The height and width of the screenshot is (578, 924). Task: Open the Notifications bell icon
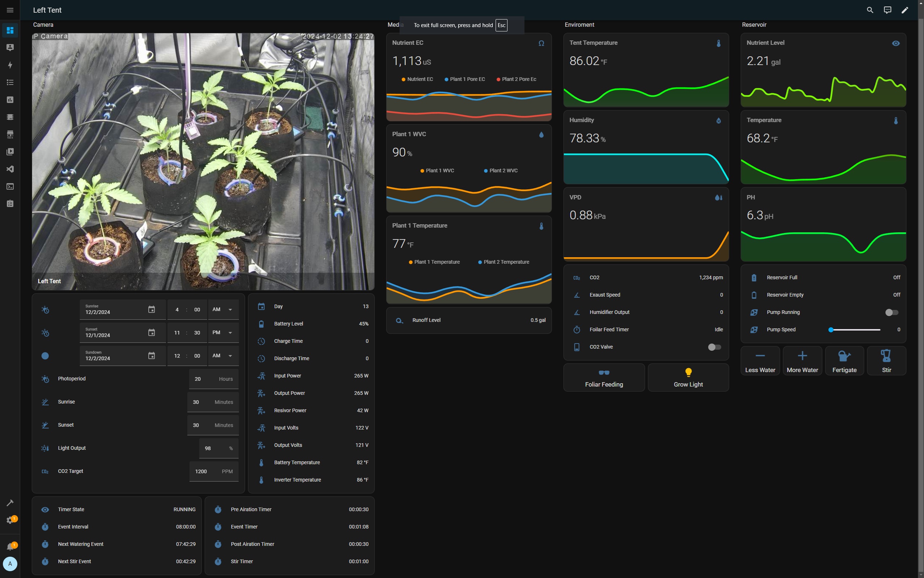(10, 547)
